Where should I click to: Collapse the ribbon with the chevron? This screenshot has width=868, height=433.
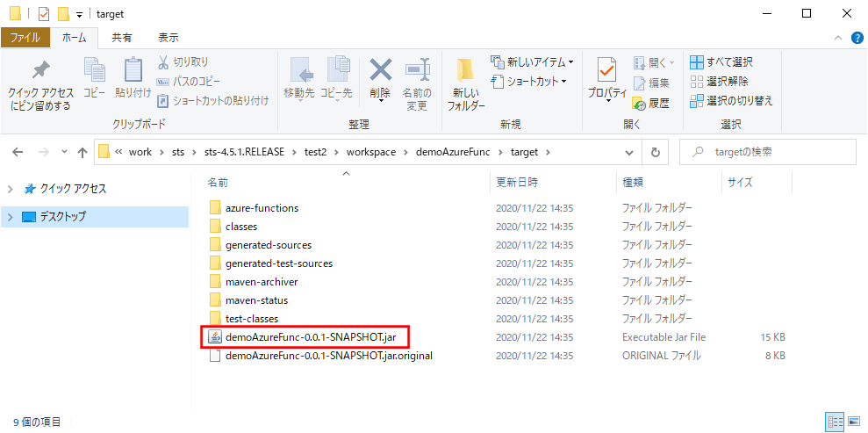[839, 38]
